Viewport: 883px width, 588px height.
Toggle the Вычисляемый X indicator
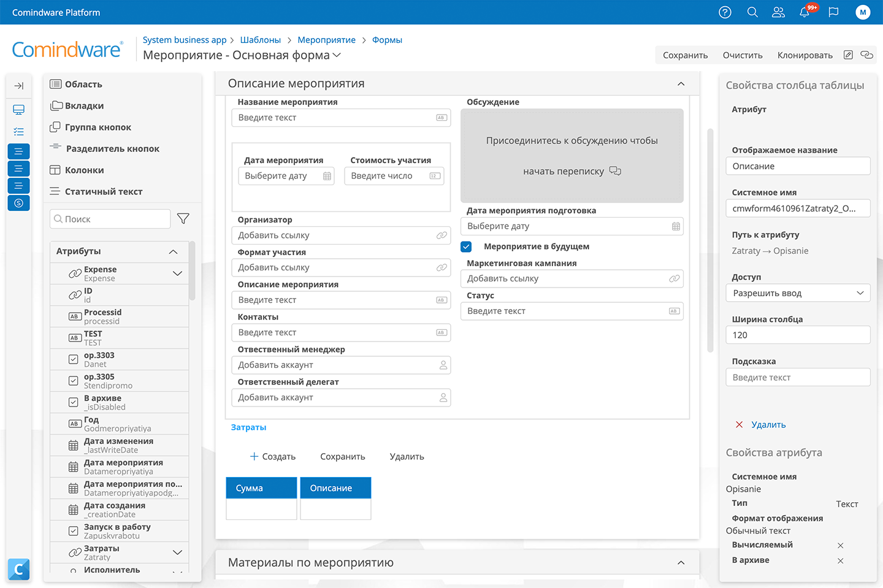pos(840,546)
